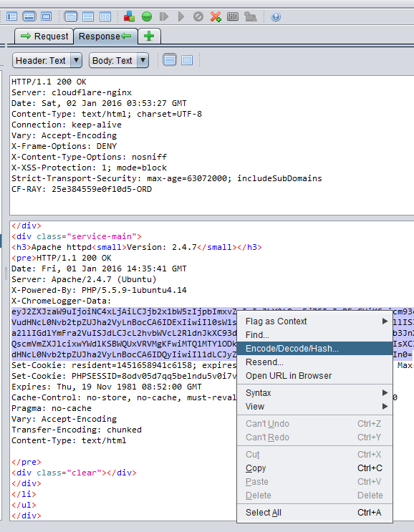This screenshot has height=532, width=414.
Task: Click the blue help question mark icon
Action: point(276,16)
